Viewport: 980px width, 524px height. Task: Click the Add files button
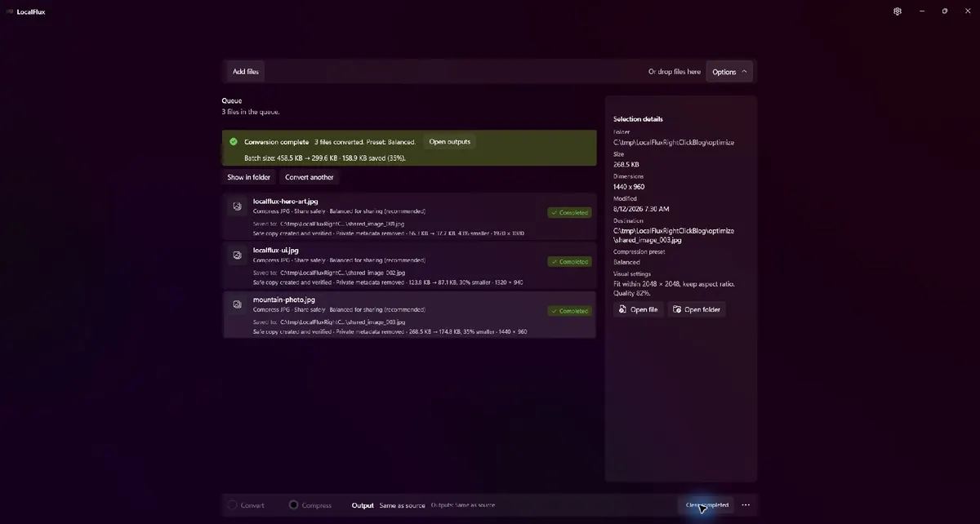pos(246,72)
